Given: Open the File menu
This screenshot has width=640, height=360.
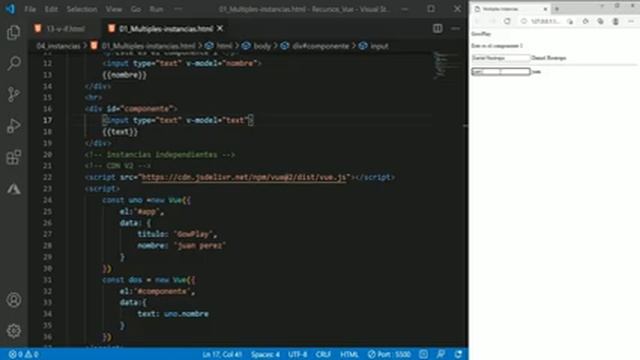Looking at the screenshot, I should click(30, 9).
